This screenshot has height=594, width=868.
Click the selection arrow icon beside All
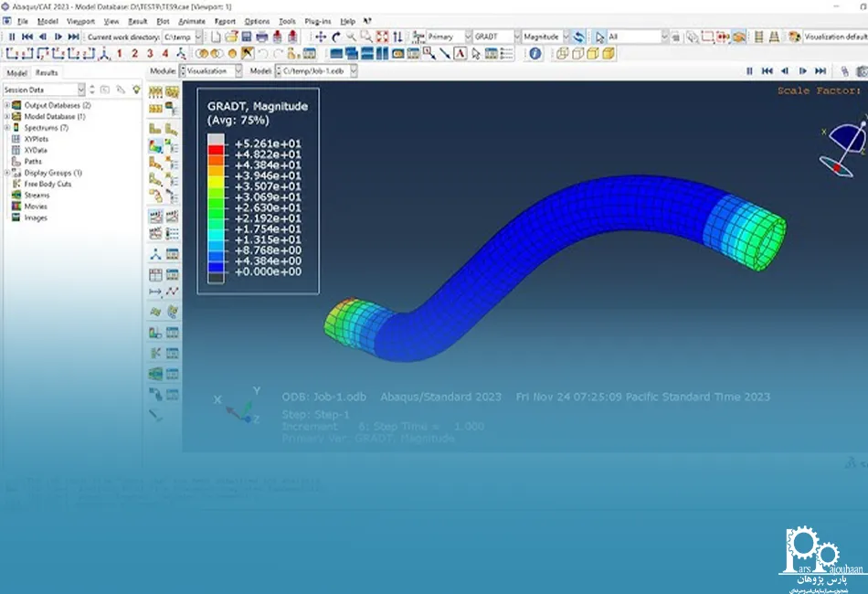599,37
